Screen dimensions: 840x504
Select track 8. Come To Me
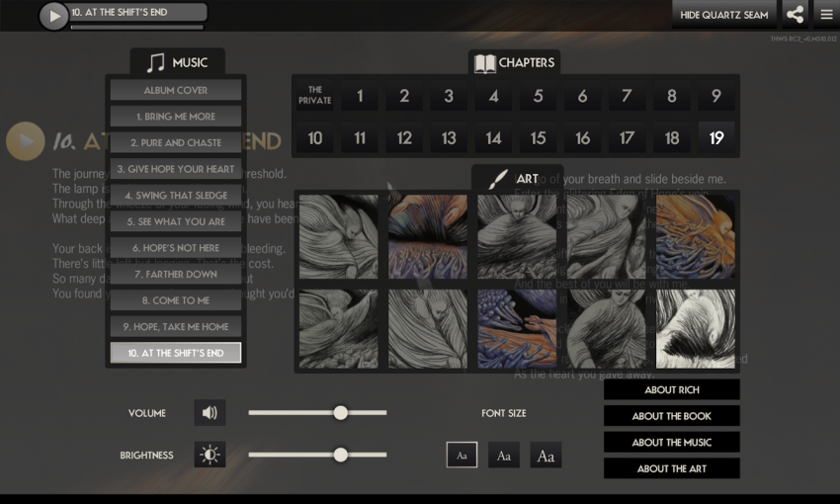coord(176,300)
